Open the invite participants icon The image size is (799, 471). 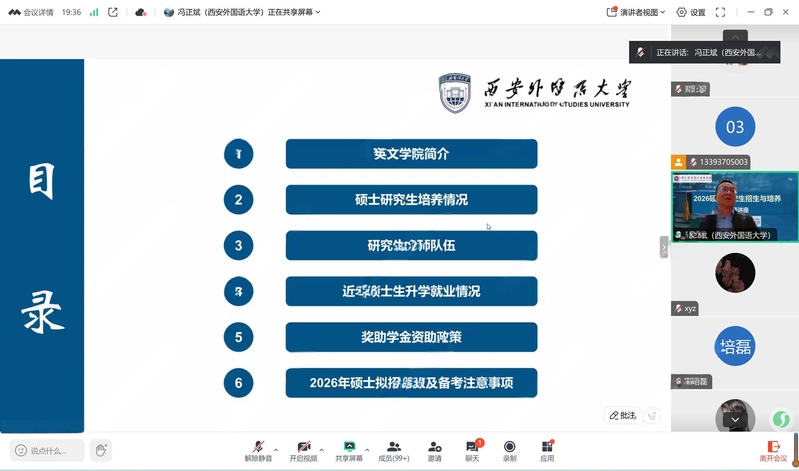[x=434, y=450]
